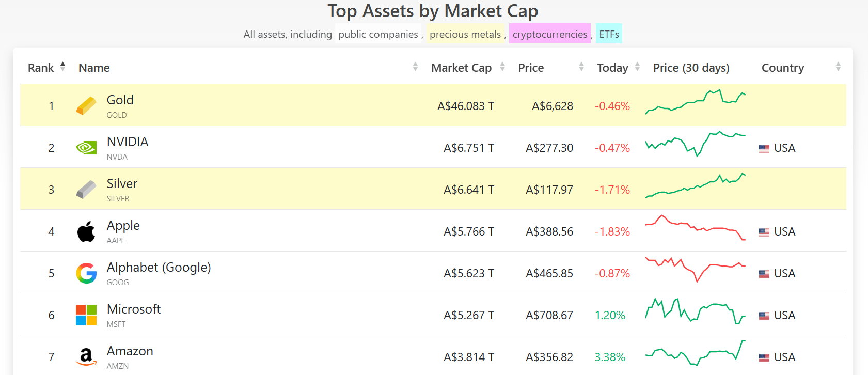The height and width of the screenshot is (375, 868).
Task: Click the Apple logo icon
Action: click(86, 231)
